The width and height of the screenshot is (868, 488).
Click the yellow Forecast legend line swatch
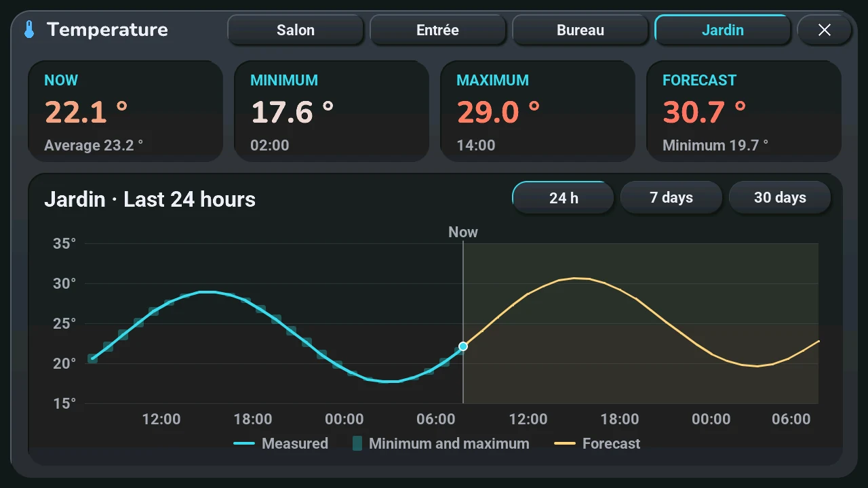pos(565,444)
